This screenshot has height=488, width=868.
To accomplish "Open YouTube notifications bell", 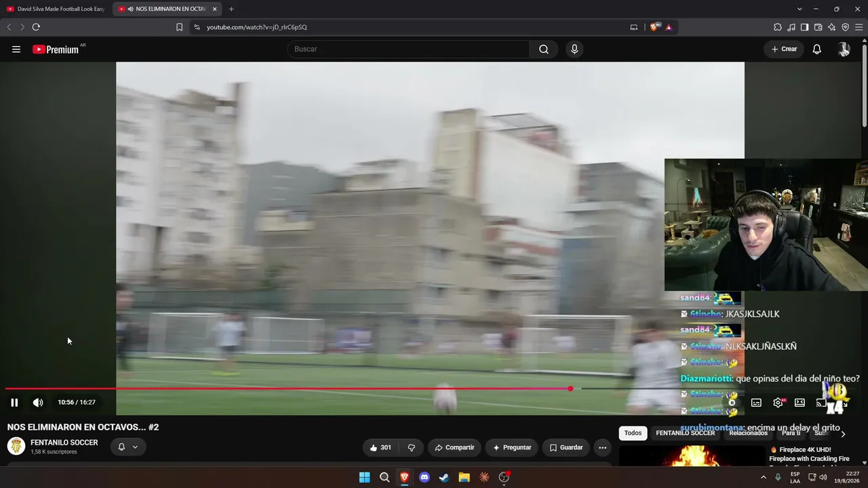I will coord(817,49).
